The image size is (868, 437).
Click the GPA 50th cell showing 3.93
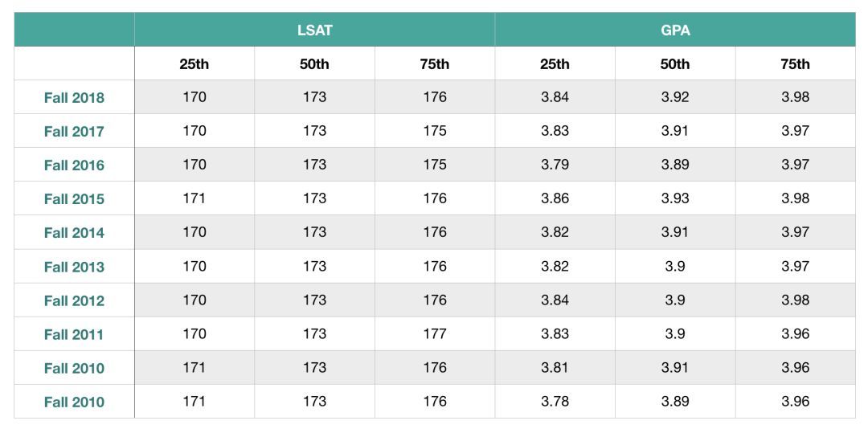tap(674, 198)
